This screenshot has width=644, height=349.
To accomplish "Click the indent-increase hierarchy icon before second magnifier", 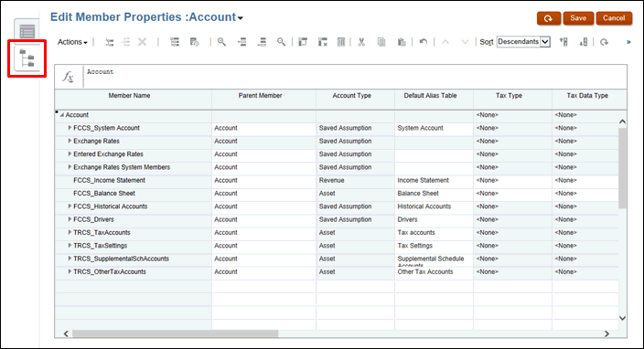I will point(262,42).
